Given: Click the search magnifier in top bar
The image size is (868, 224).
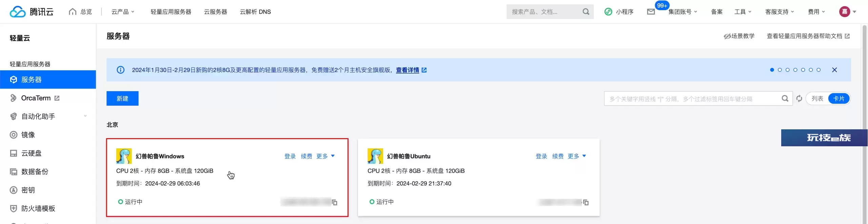Looking at the screenshot, I should 586,12.
